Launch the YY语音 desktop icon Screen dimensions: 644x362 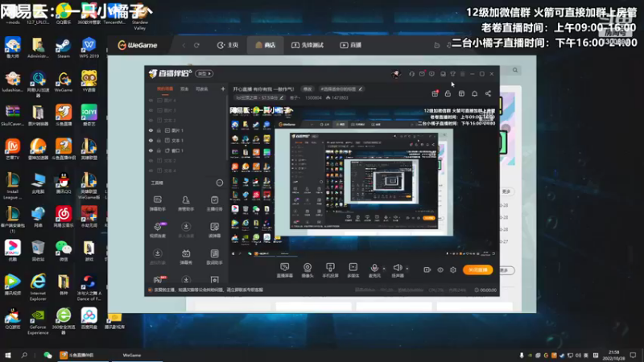click(x=89, y=81)
